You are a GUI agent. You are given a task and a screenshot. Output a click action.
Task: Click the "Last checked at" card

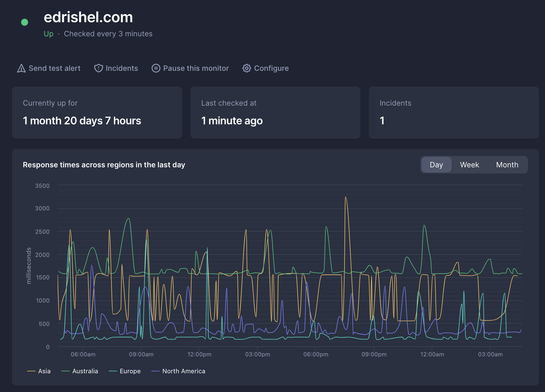(275, 113)
